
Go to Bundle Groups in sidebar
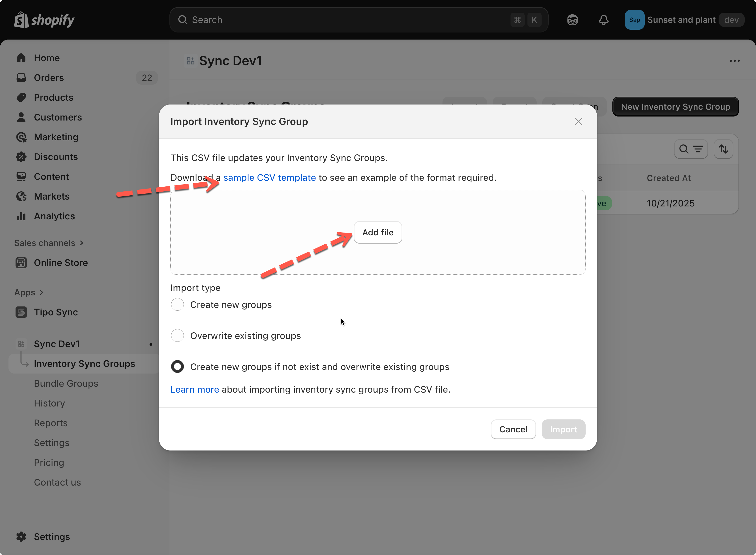tap(66, 383)
